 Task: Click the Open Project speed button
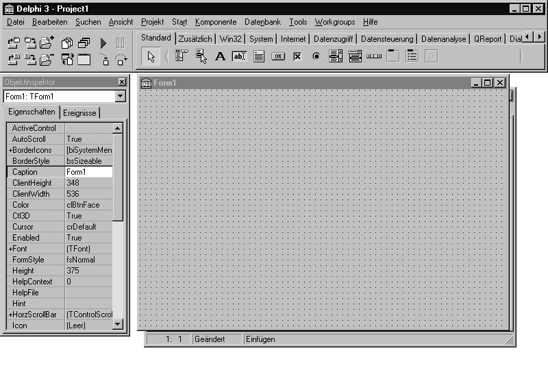point(14,43)
